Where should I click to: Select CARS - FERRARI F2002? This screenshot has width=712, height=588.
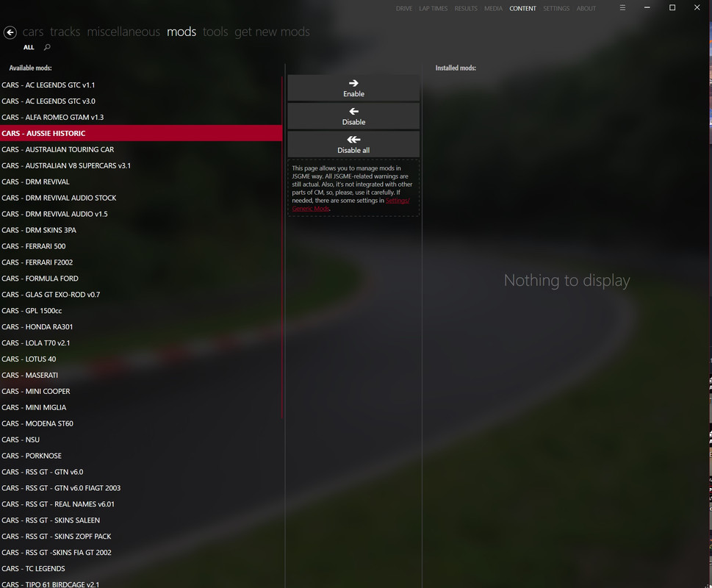pos(141,262)
